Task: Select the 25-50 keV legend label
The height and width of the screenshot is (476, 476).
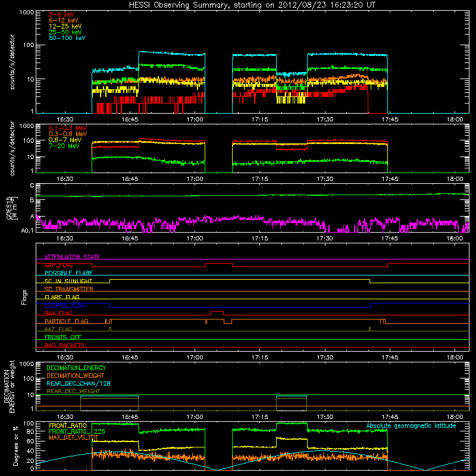Action: [x=65, y=32]
